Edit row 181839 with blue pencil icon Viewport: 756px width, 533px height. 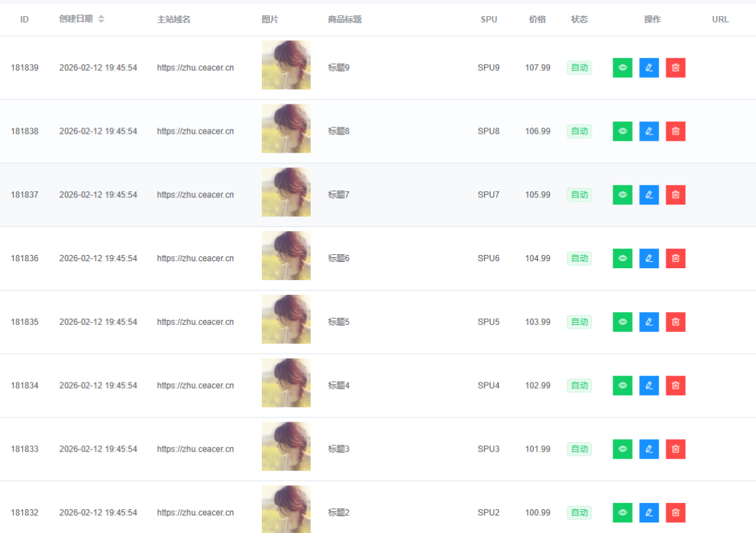(x=649, y=67)
